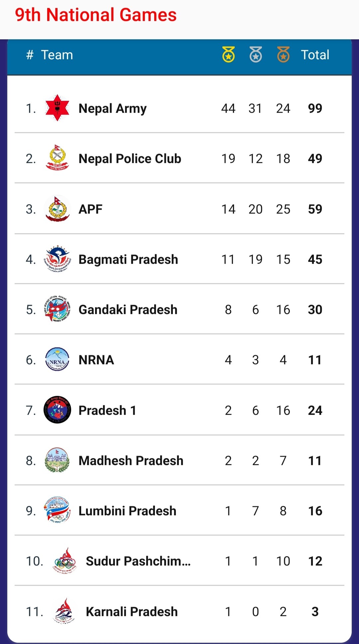
Task: Click the Karnali Pradesh logo
Action: point(64,611)
